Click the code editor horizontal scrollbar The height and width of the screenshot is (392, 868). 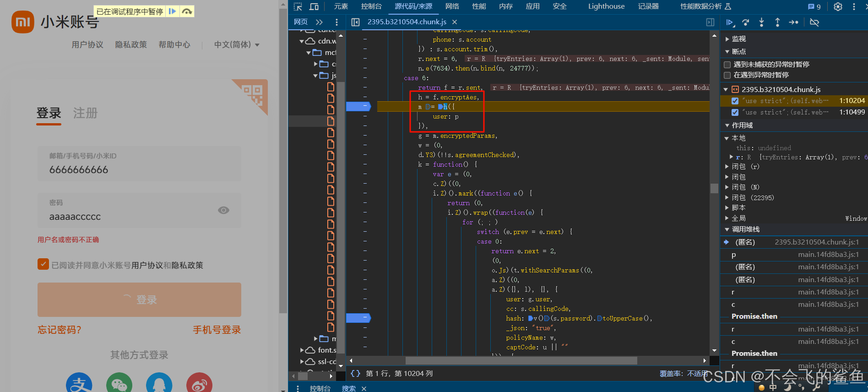point(521,361)
